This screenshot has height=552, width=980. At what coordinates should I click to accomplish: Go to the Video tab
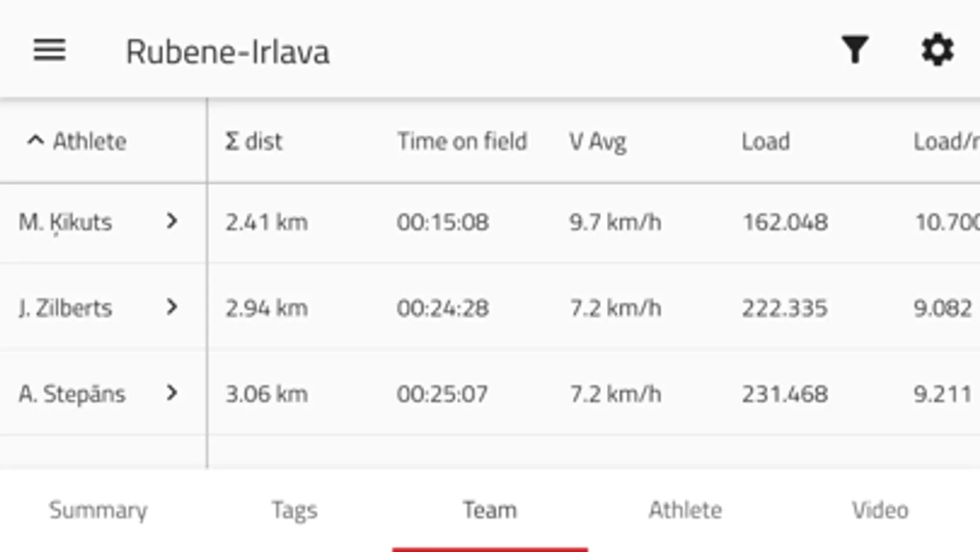(880, 510)
